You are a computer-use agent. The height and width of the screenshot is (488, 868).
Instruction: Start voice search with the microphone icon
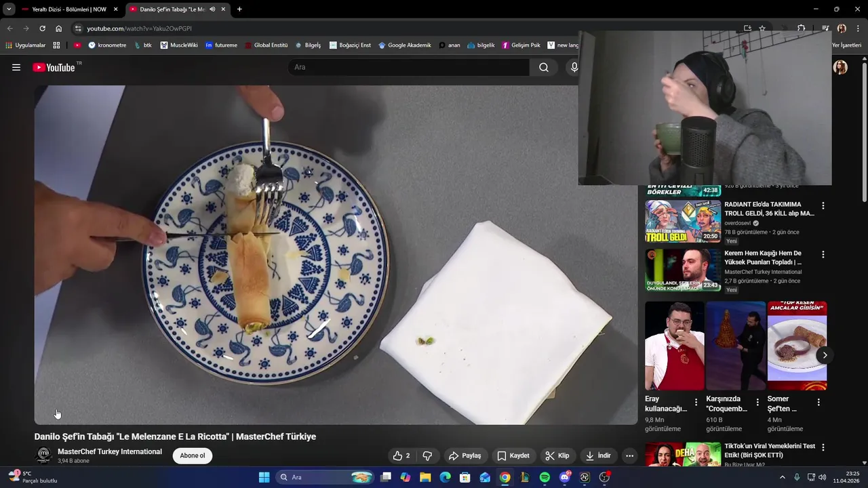[x=574, y=67]
